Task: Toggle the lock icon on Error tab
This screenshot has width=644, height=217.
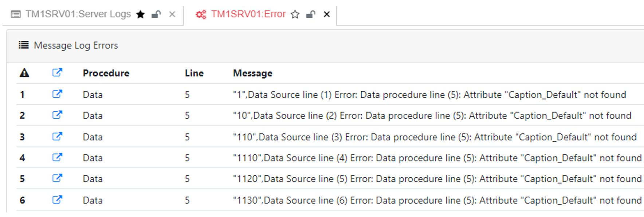Action: pyautogui.click(x=311, y=14)
